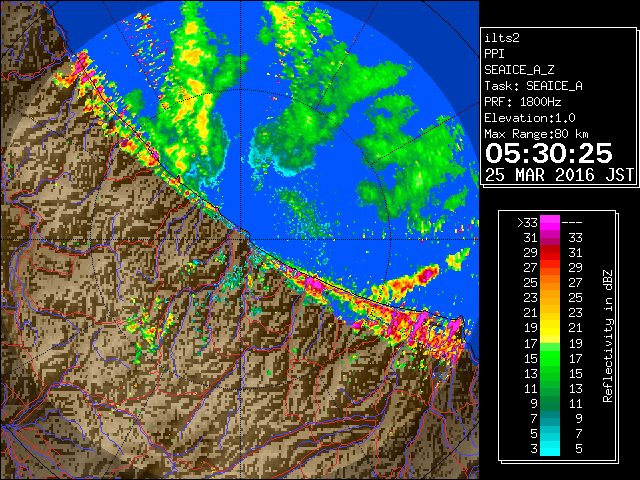640x480 pixels.
Task: Click the "25 MAR 2016 JST" date
Action: click(559, 175)
